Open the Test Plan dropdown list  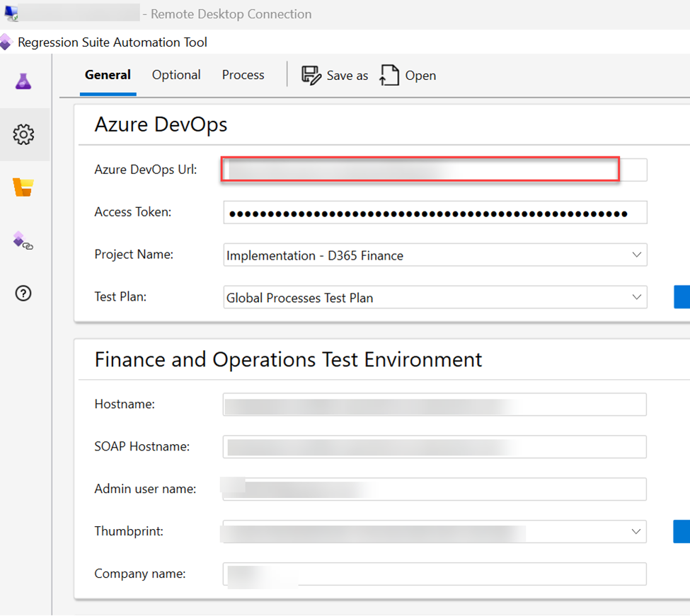[636, 297]
